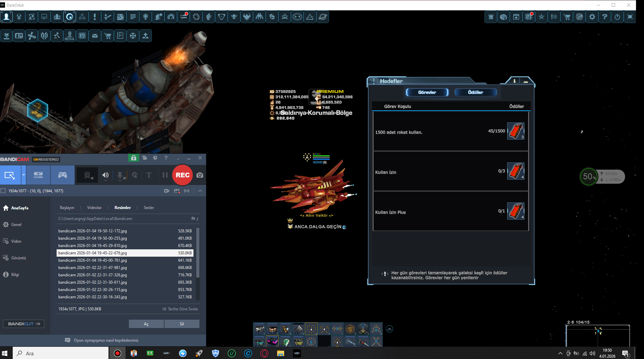The image size is (644, 359).
Task: Select file bandicam 2026-01-04 19-50-12-172.jpg
Action: coord(125,231)
